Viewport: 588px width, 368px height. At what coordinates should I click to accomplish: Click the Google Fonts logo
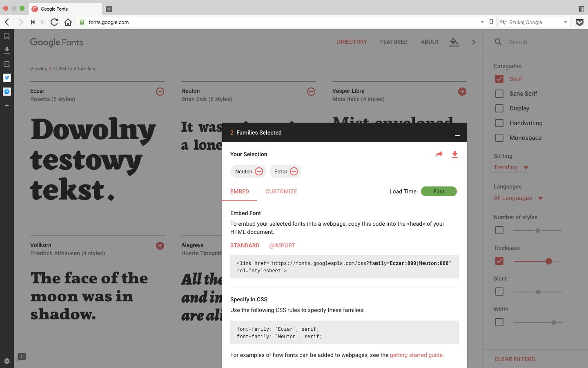pos(57,42)
